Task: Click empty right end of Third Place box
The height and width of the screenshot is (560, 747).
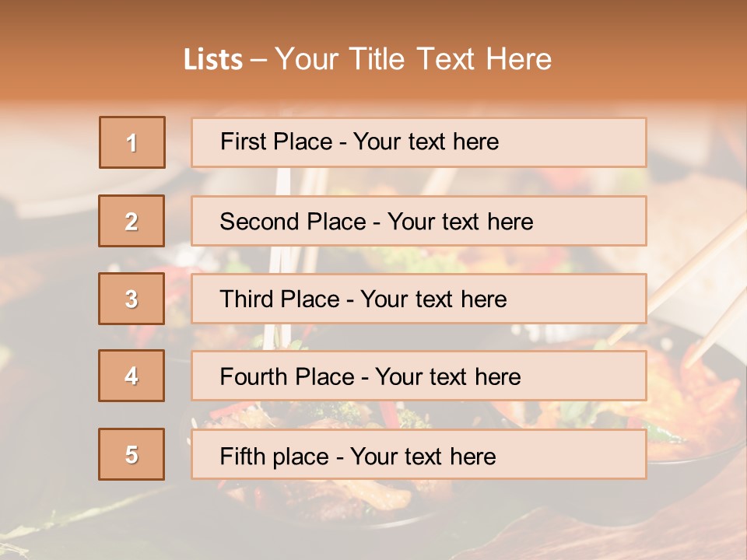Action: (591, 299)
